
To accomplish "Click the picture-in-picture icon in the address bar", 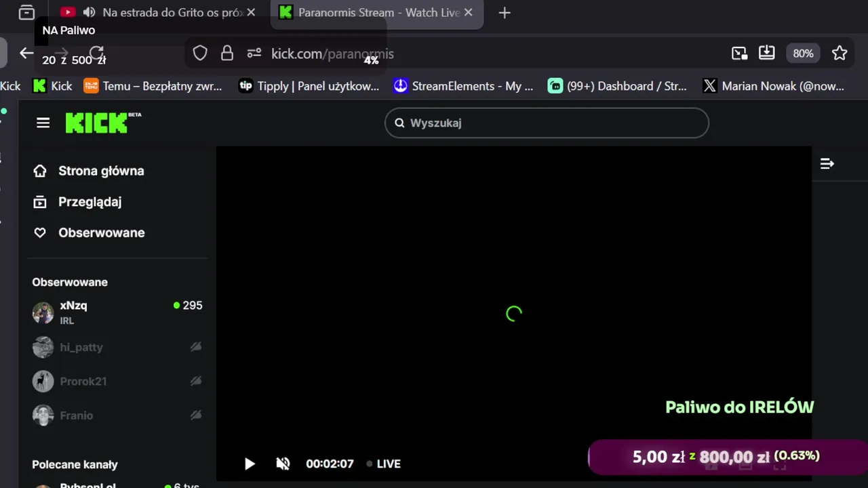I will click(x=739, y=54).
